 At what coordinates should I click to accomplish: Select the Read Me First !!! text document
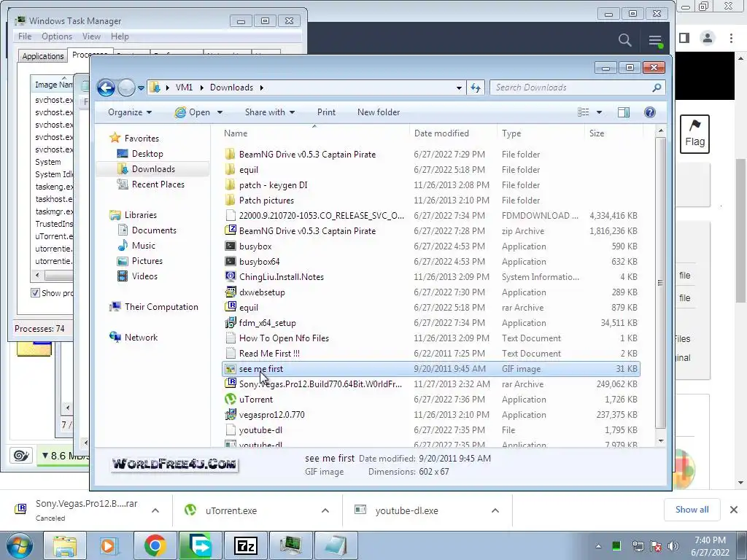coord(269,354)
